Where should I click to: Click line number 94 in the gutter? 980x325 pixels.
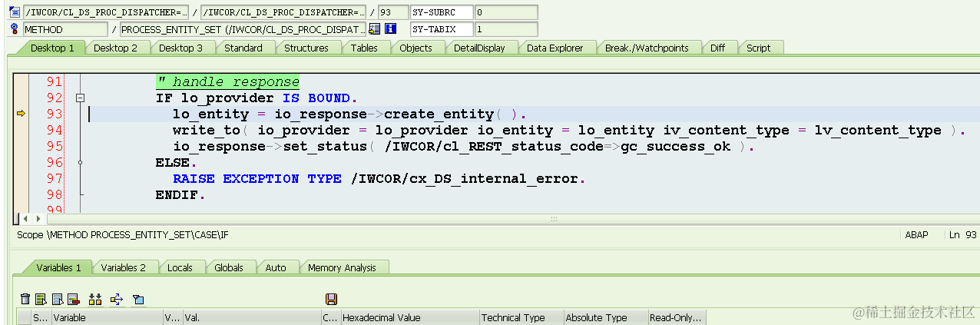pyautogui.click(x=54, y=130)
